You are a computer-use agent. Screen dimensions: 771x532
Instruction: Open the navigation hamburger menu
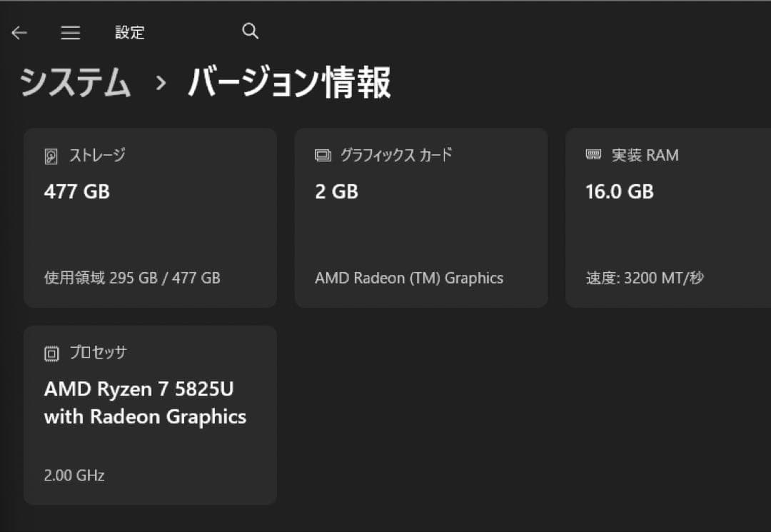70,32
